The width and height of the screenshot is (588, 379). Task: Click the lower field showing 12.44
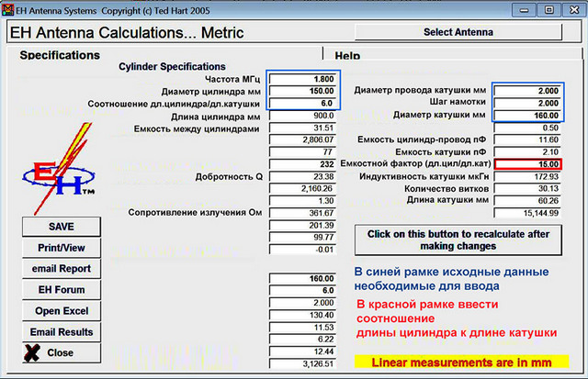(x=302, y=351)
